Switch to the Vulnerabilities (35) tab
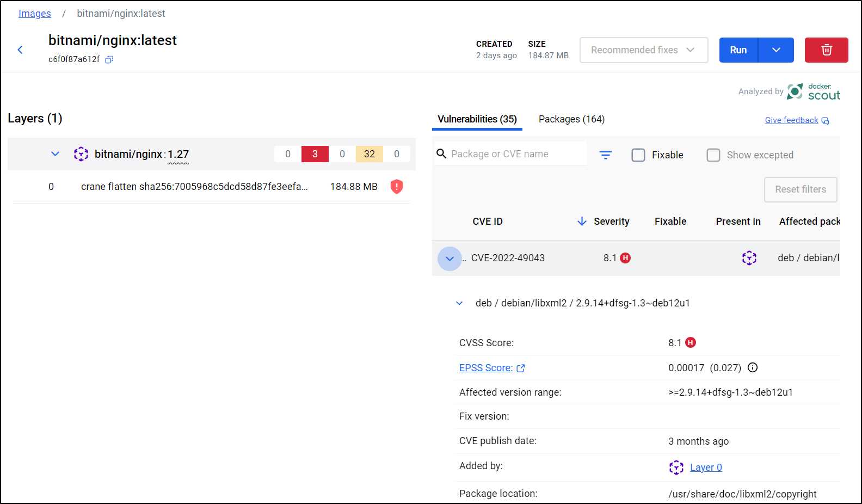The height and width of the screenshot is (504, 862). [477, 119]
